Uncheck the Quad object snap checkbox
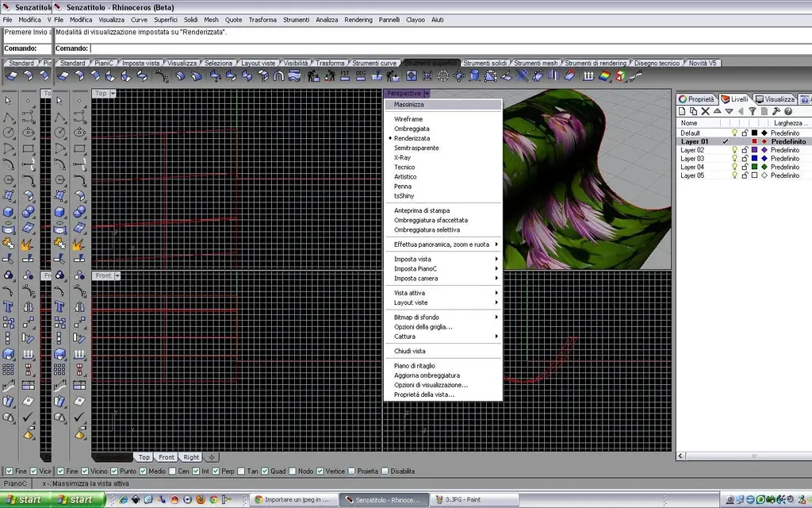The height and width of the screenshot is (508, 812). pos(263,471)
